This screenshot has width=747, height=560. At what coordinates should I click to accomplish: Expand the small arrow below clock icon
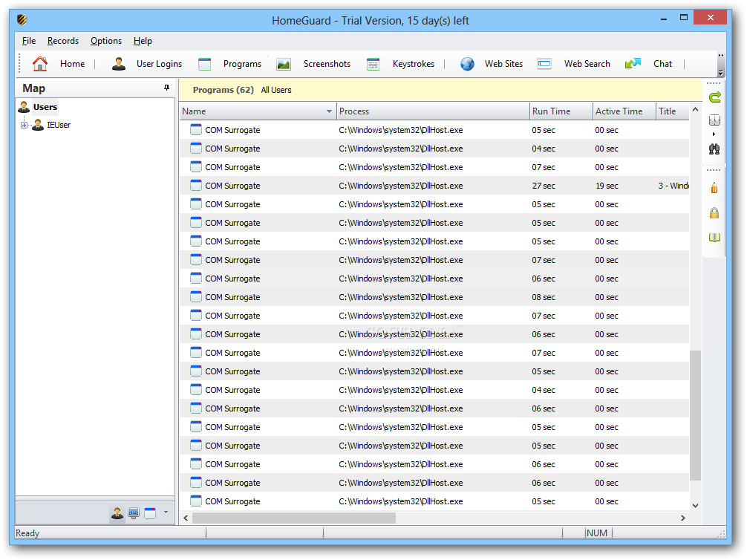coord(714,134)
